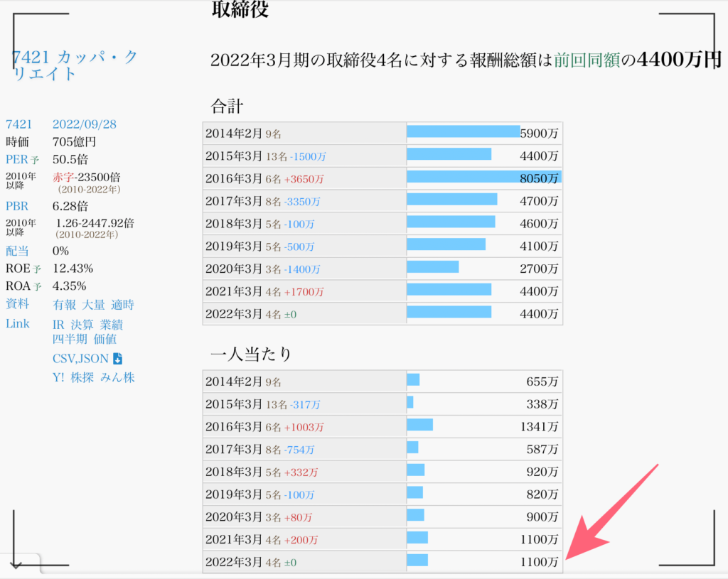728x579 pixels.
Task: Click the 705億円 market cap value
Action: [x=74, y=142]
